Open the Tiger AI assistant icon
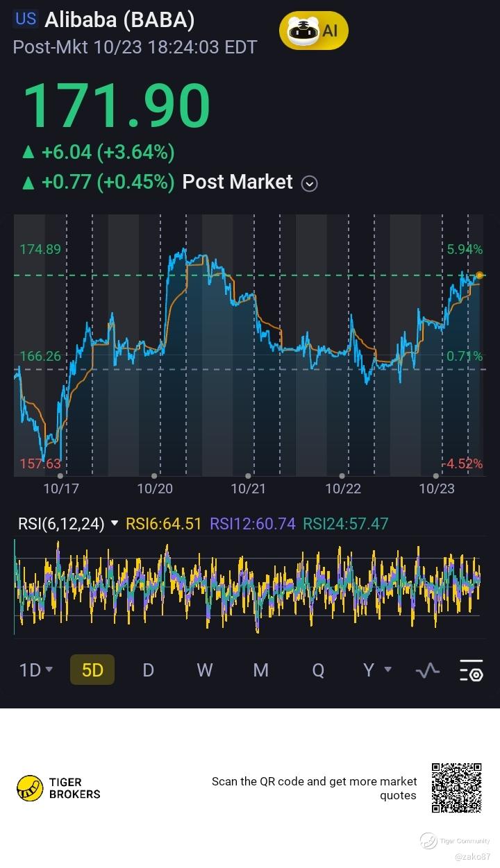The height and width of the screenshot is (868, 500). pos(313,31)
